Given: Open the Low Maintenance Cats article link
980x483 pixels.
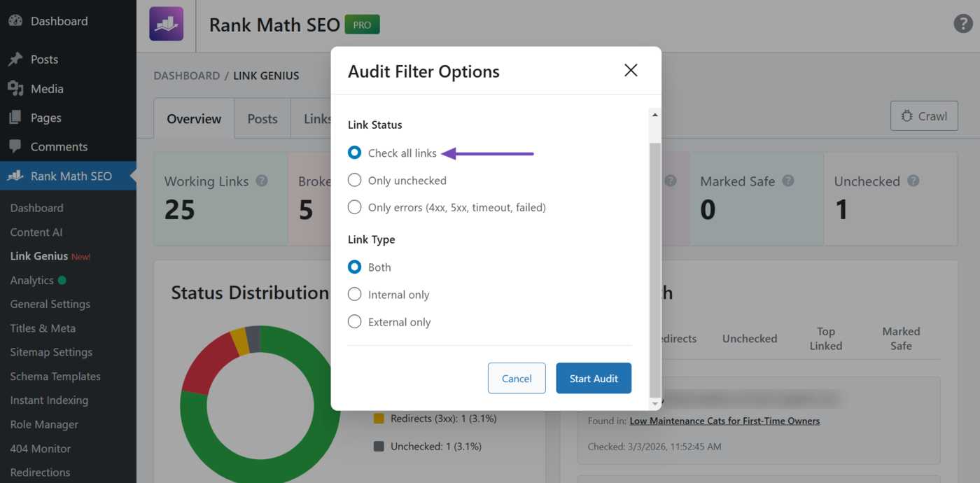Looking at the screenshot, I should 724,421.
